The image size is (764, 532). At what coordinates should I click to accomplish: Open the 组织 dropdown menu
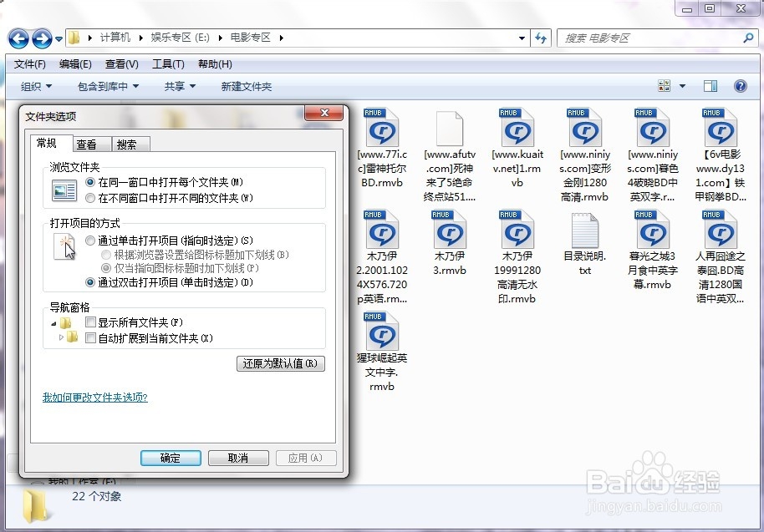pos(37,85)
